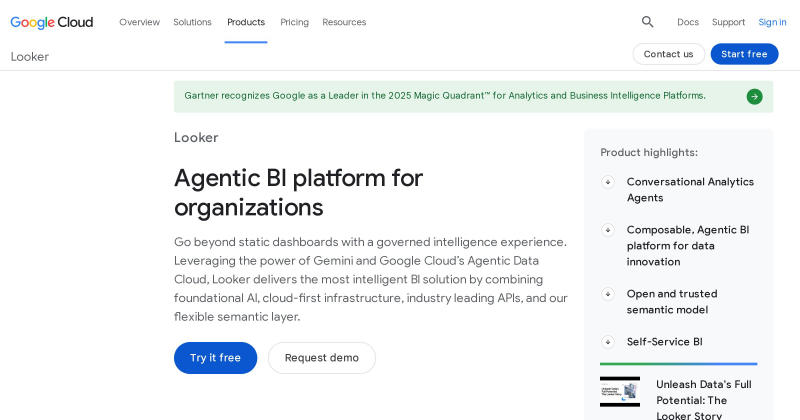
Task: Click the Contact us button
Action: (668, 54)
